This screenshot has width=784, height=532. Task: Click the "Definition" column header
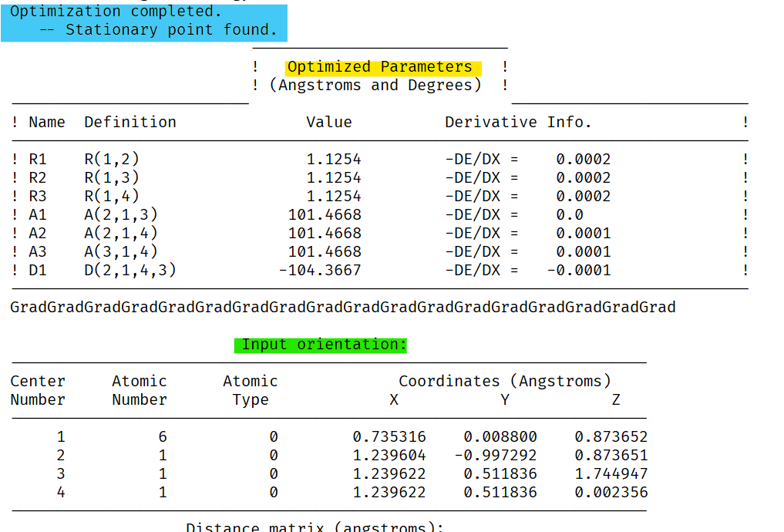pos(130,123)
